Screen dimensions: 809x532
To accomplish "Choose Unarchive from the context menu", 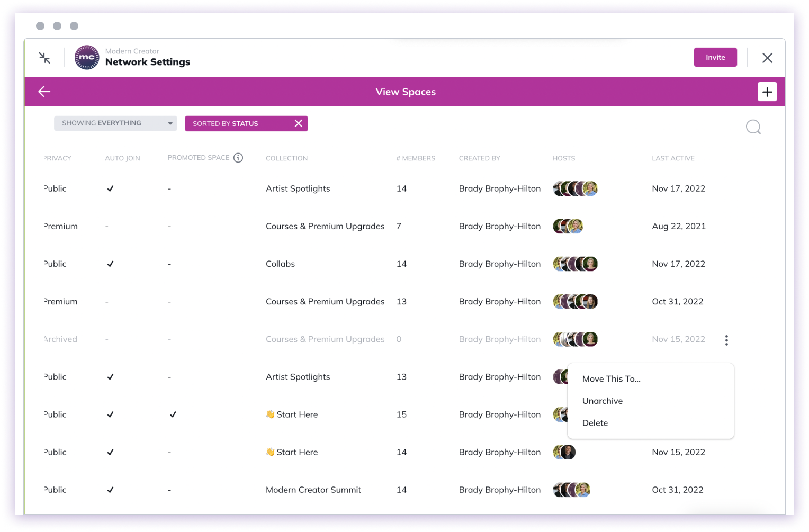I will point(603,401).
